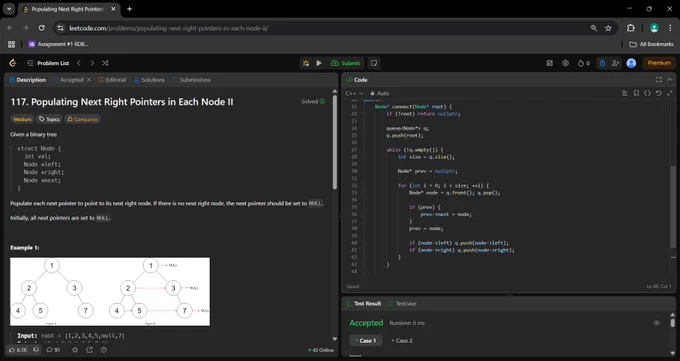Open the comments icon showing 91
The width and height of the screenshot is (680, 361).
(53, 350)
